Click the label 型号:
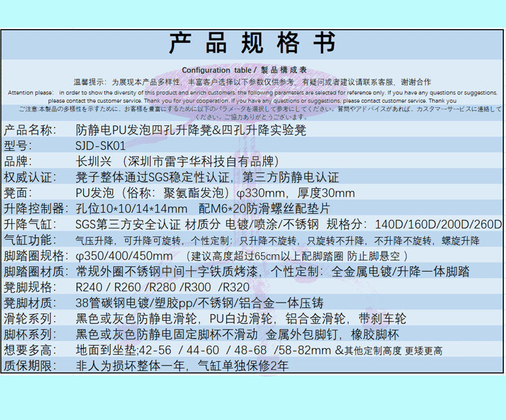 (18, 146)
